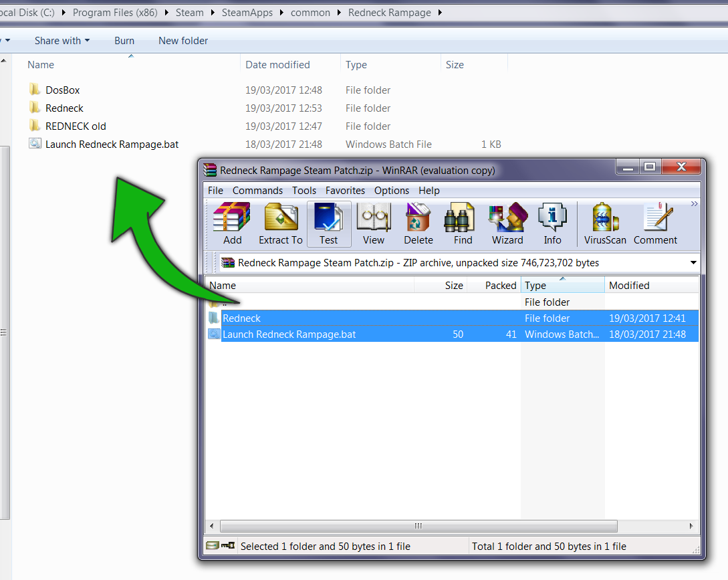Open the Share with dropdown in Explorer
This screenshot has width=728, height=580.
point(62,41)
